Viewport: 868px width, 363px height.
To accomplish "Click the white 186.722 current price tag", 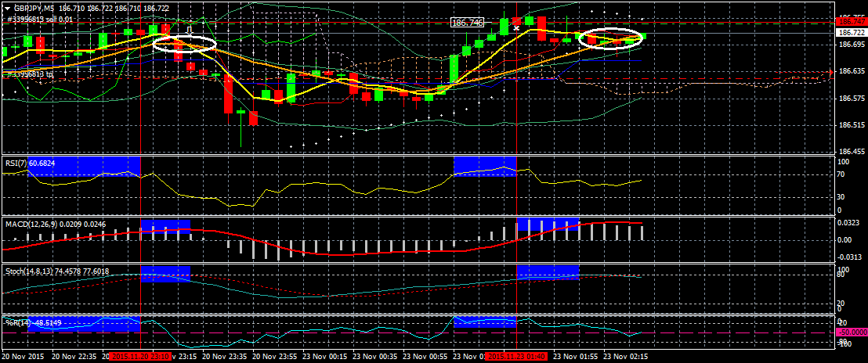I will tap(852, 33).
